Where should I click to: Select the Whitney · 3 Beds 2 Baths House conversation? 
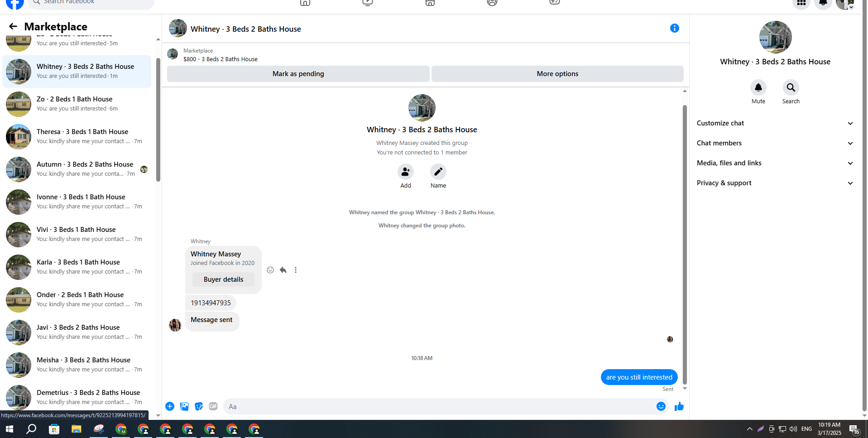77,71
